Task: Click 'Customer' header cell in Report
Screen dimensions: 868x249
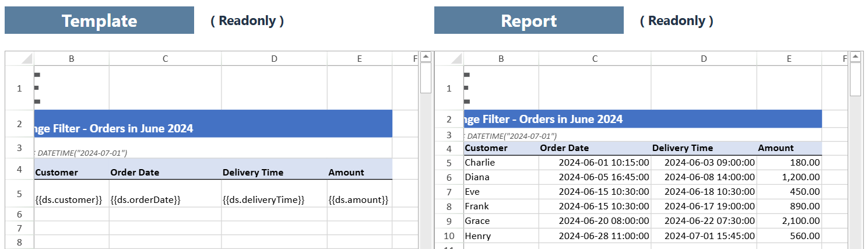Action: (x=501, y=148)
